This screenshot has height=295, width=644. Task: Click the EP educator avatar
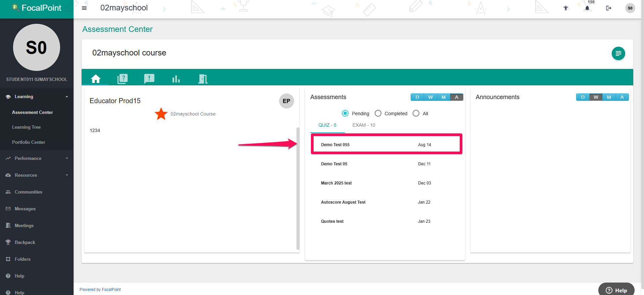point(286,101)
